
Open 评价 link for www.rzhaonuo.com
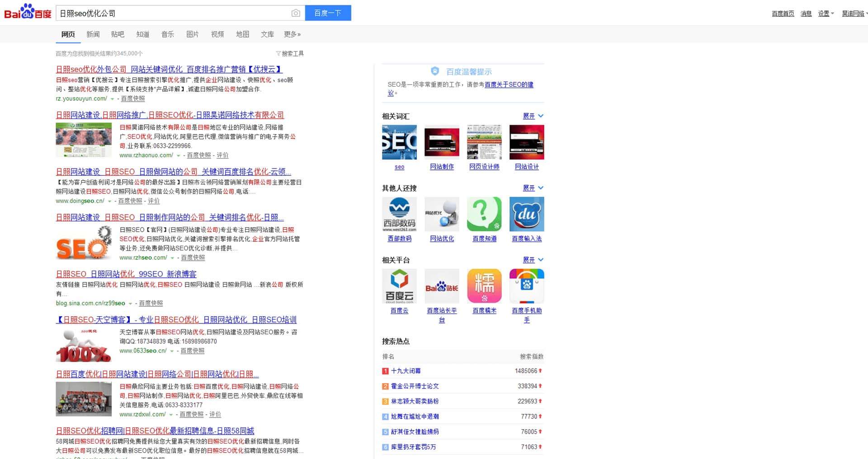pyautogui.click(x=222, y=155)
